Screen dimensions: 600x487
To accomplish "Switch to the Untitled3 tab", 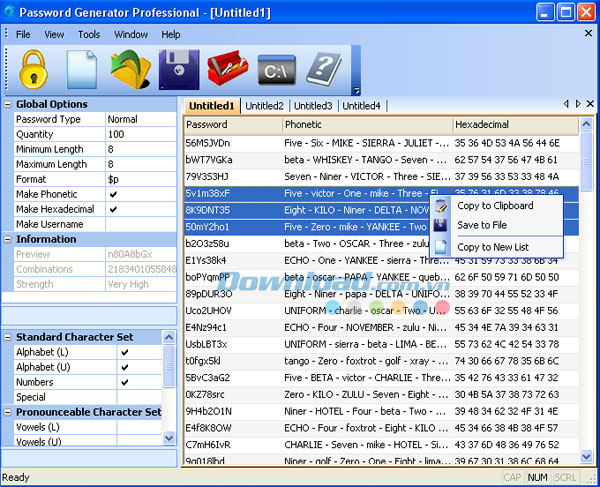I will tap(313, 106).
